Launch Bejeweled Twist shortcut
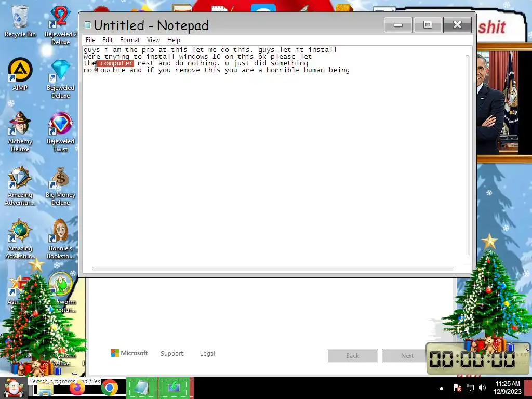The image size is (532, 399). click(x=60, y=131)
